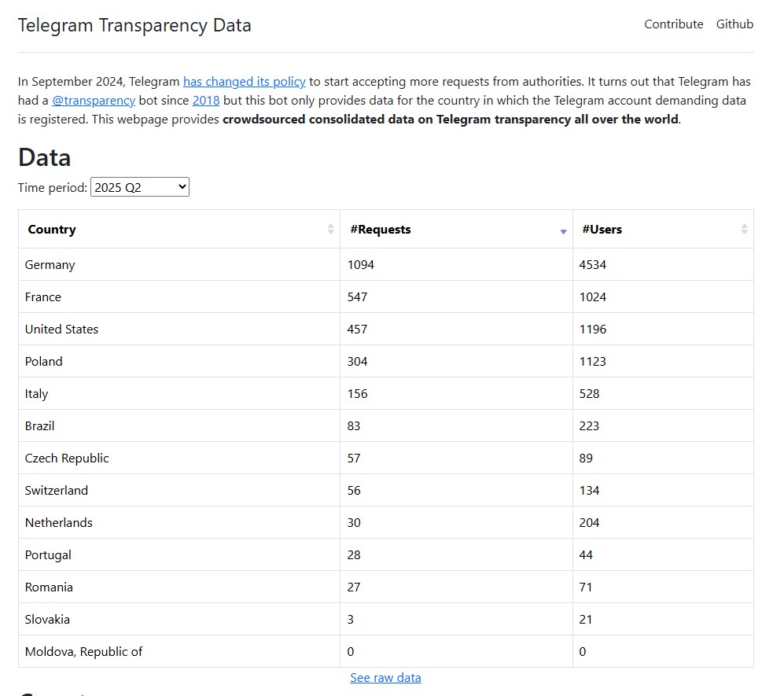
Task: Click the #Users column header text
Action: [602, 230]
